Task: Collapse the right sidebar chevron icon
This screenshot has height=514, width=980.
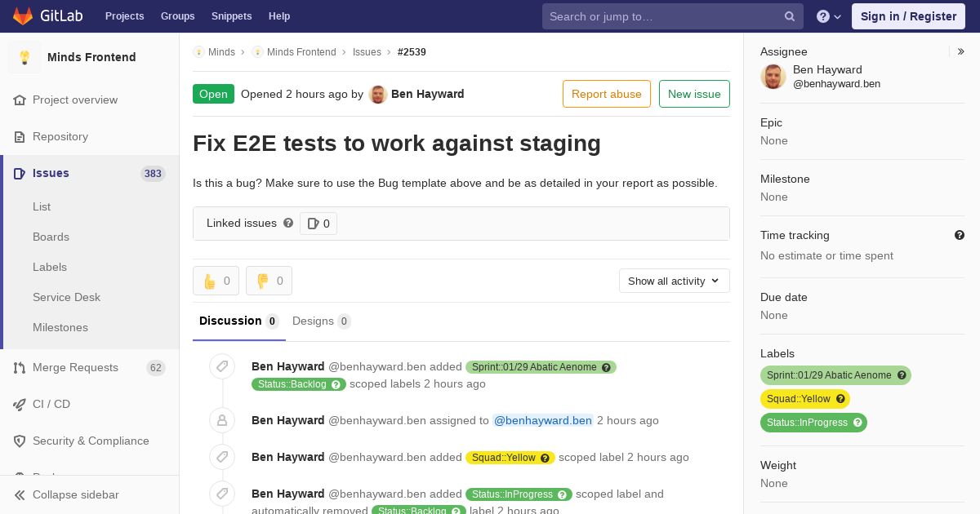Action: point(961,51)
